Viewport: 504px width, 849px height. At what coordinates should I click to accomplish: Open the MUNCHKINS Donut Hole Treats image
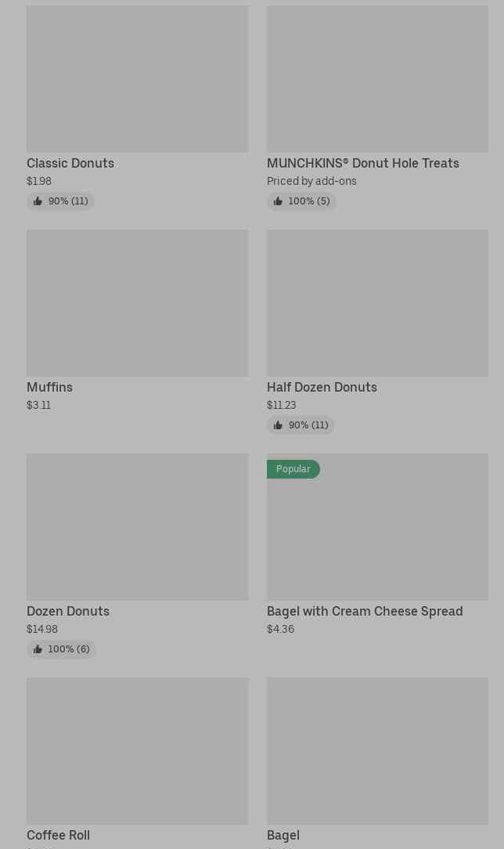pos(377,79)
